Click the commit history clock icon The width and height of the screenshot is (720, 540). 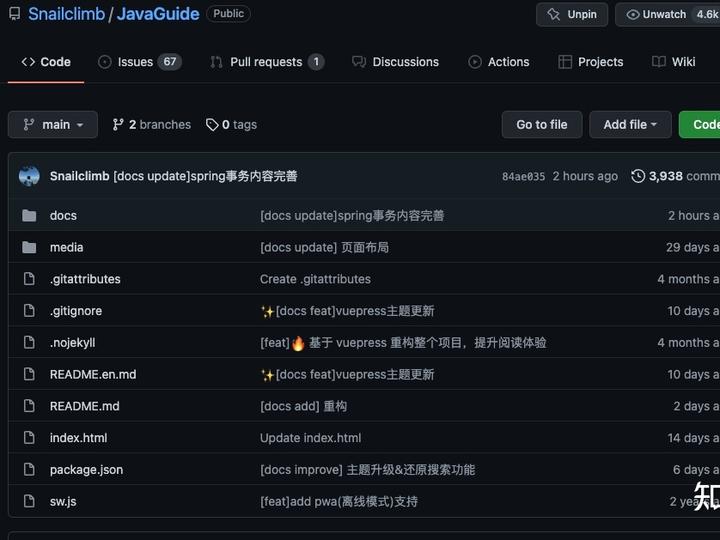638,176
